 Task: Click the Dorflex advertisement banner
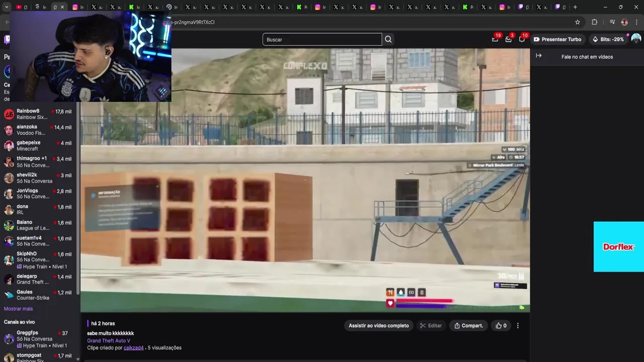pyautogui.click(x=619, y=246)
